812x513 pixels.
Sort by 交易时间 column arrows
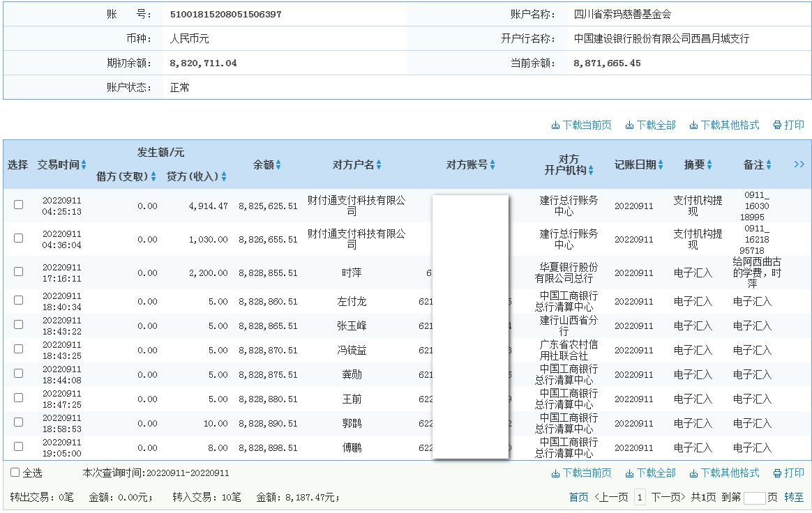coord(84,164)
